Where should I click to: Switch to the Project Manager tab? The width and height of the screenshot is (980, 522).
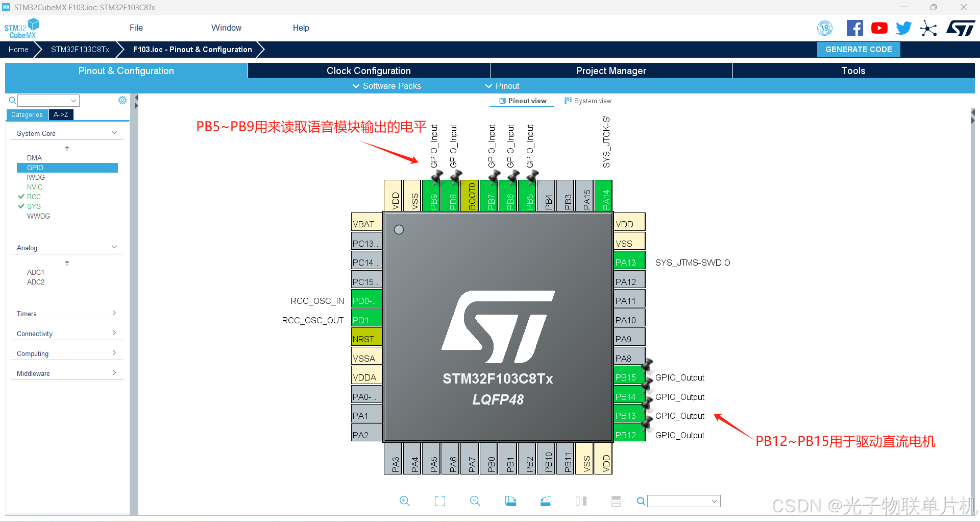[611, 70]
